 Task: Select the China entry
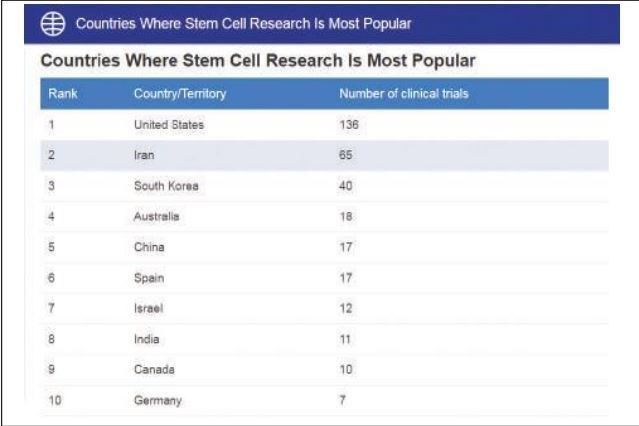(149, 247)
